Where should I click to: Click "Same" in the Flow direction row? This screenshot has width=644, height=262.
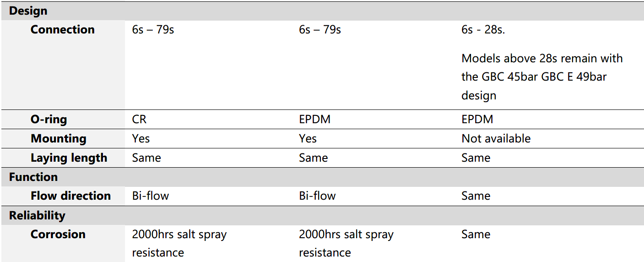pyautogui.click(x=476, y=196)
